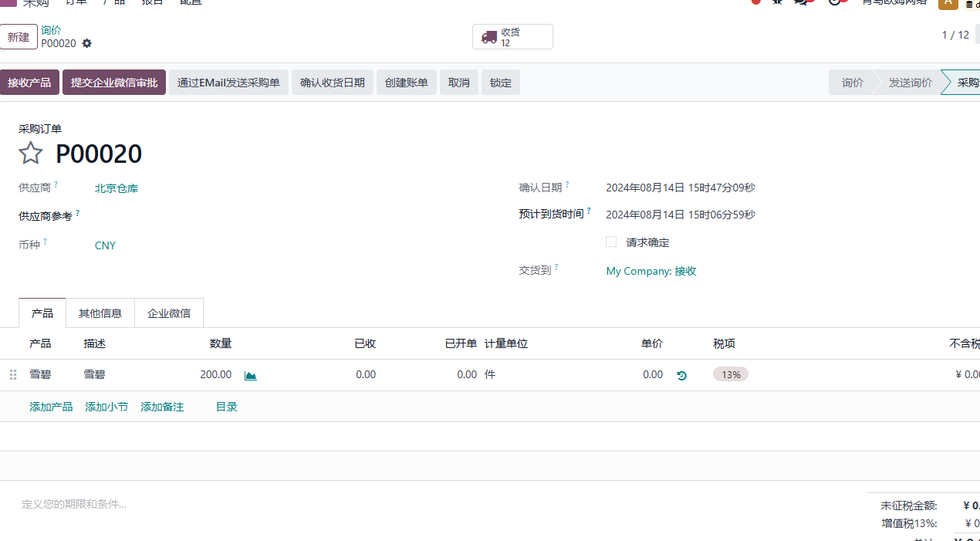The height and width of the screenshot is (541, 980).
Task: Open the forecast chart icon beside quantity 200.00
Action: point(251,375)
